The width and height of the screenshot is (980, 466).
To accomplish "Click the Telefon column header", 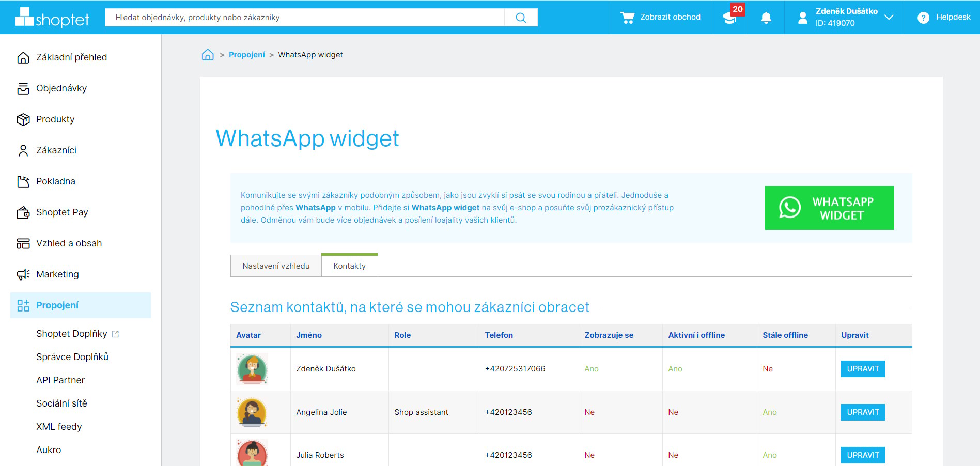I will pos(499,335).
